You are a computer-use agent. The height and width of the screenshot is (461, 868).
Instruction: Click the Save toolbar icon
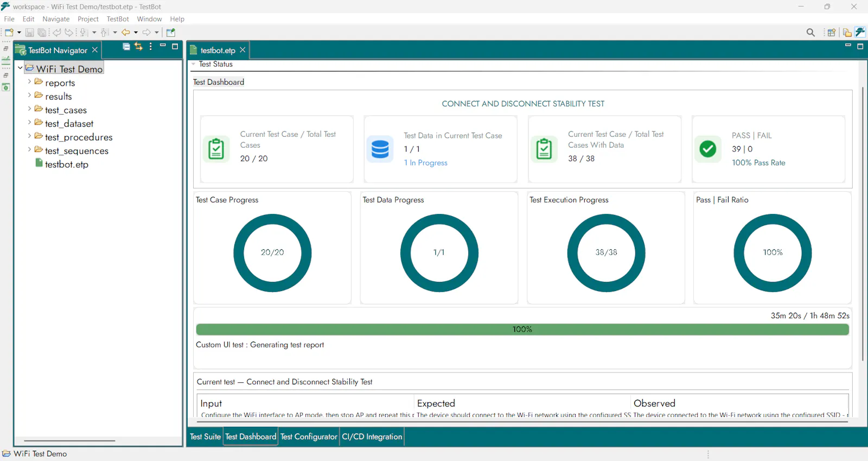click(30, 33)
